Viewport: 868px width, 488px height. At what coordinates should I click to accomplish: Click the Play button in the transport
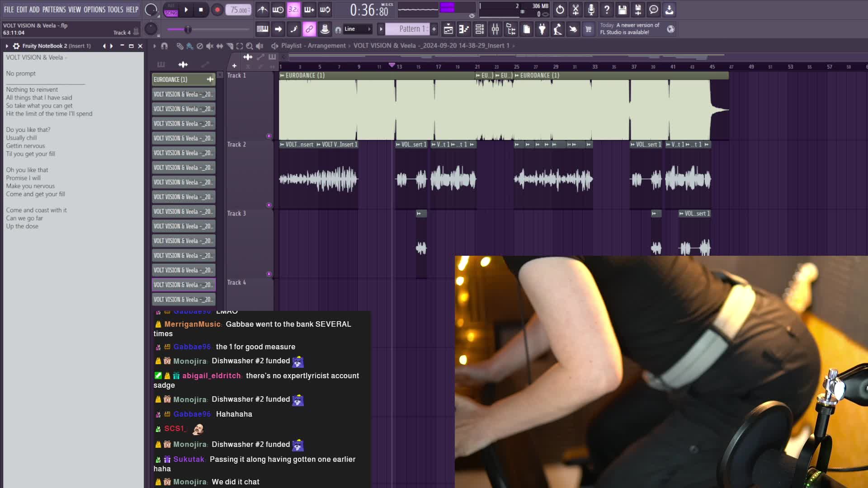click(186, 9)
